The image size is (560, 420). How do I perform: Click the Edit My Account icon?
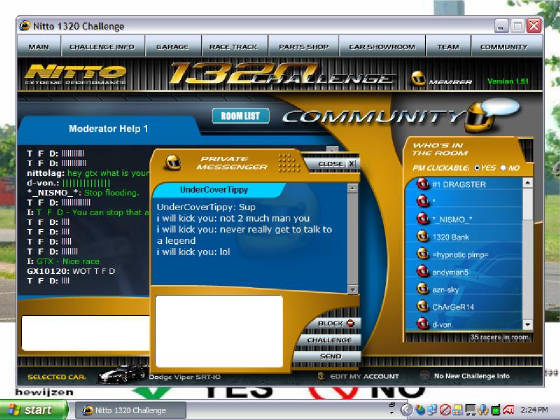coord(321,376)
